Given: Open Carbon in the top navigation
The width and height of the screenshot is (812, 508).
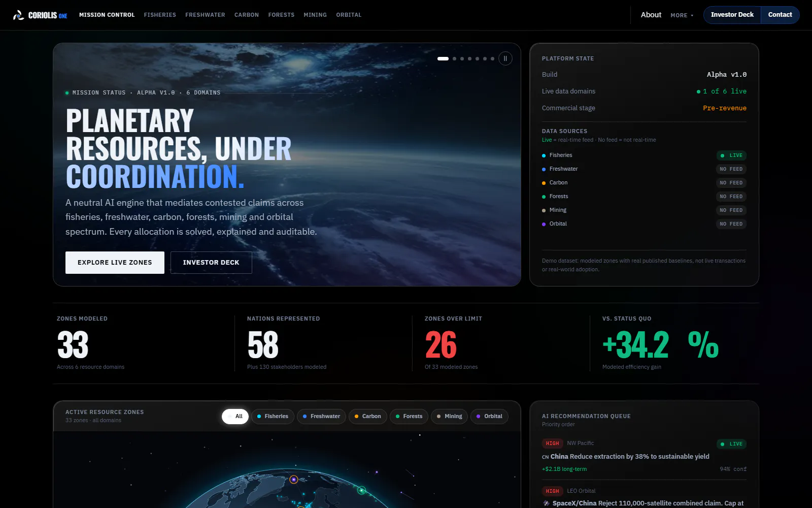Looking at the screenshot, I should click(x=247, y=15).
